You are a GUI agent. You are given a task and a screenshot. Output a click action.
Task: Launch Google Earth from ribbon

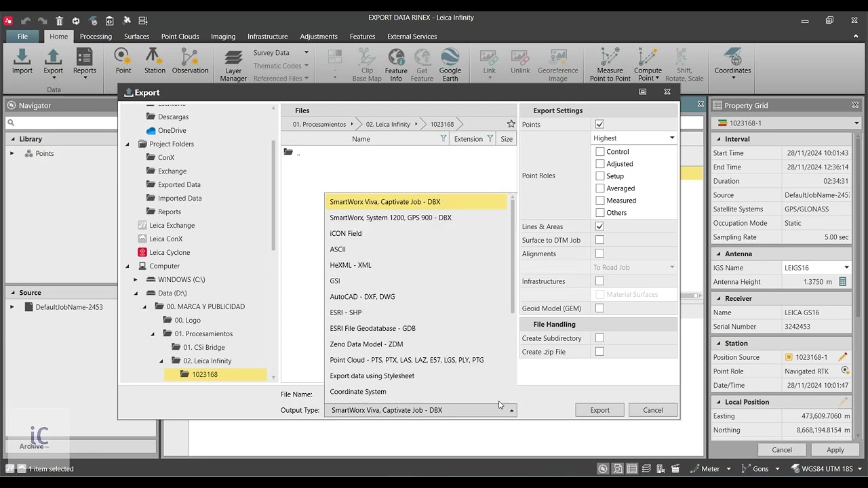450,66
